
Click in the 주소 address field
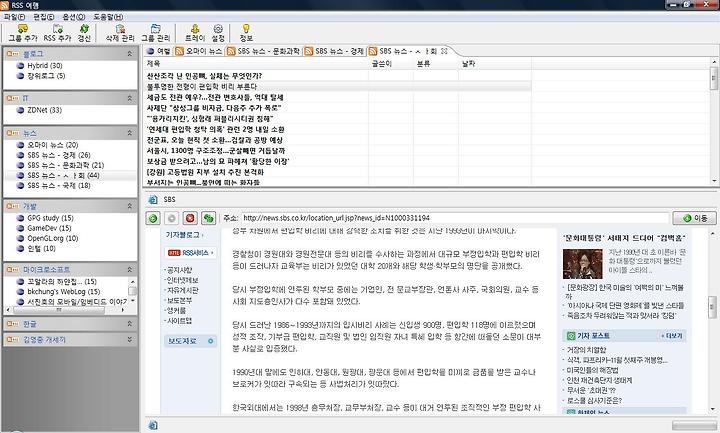pos(455,218)
